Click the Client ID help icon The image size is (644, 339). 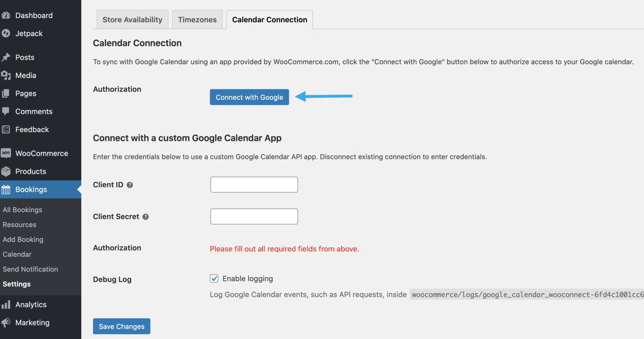point(130,185)
